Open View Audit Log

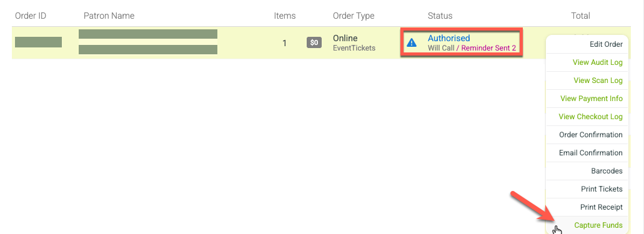point(598,62)
